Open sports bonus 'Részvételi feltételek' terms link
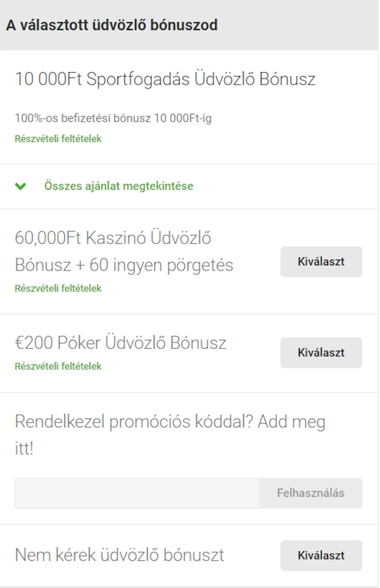 coord(58,139)
